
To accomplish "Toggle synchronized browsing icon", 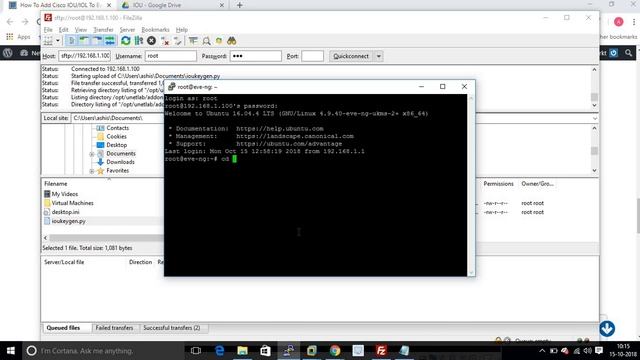I will coord(219,41).
